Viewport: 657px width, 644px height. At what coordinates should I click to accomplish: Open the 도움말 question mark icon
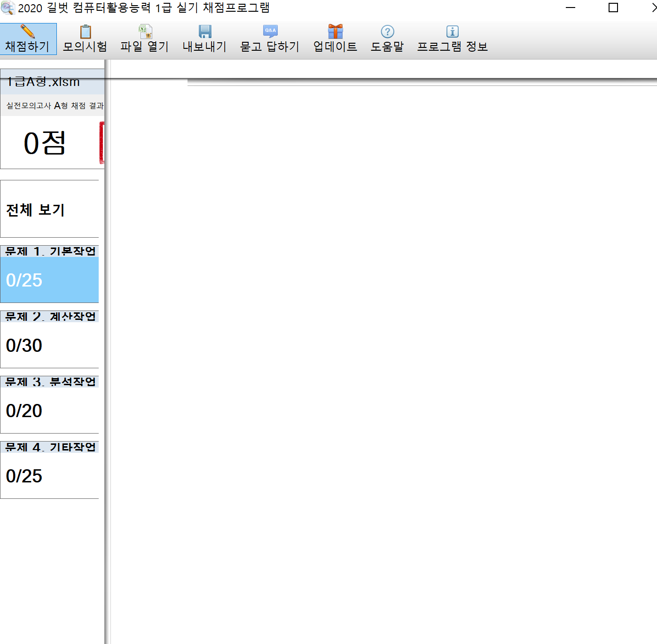387,31
